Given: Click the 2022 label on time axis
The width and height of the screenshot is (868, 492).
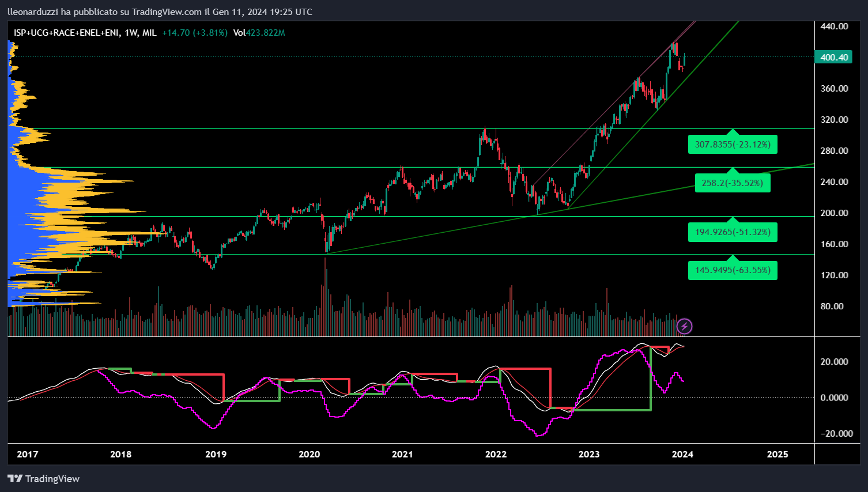Looking at the screenshot, I should coord(496,454).
